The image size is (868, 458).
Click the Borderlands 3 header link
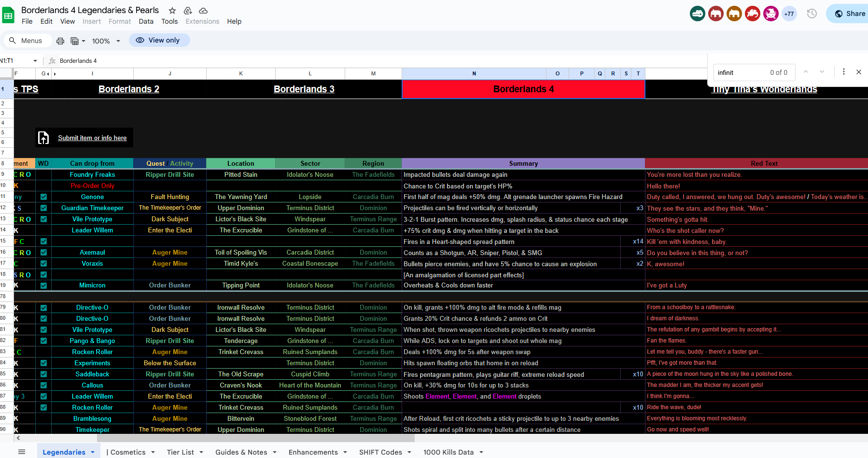[x=304, y=89]
